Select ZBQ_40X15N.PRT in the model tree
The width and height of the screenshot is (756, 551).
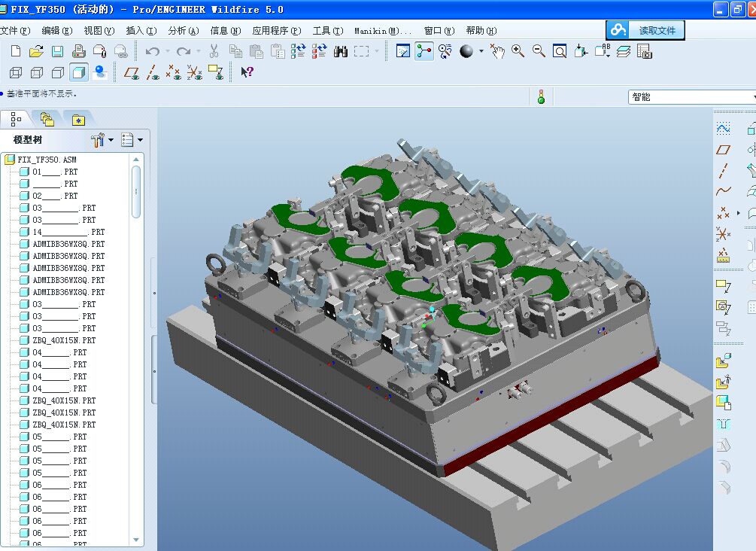click(x=64, y=340)
